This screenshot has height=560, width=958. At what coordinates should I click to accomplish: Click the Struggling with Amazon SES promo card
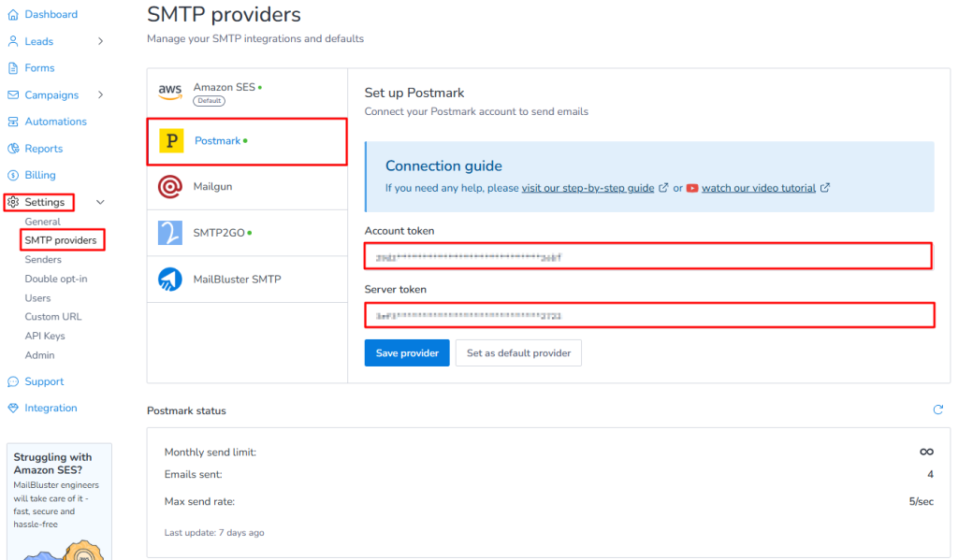click(59, 501)
